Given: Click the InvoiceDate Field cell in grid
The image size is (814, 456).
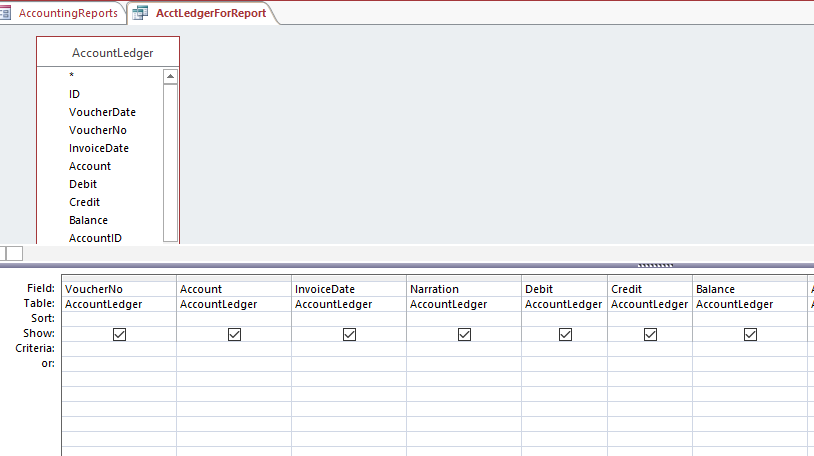Looking at the screenshot, I should (x=349, y=289).
